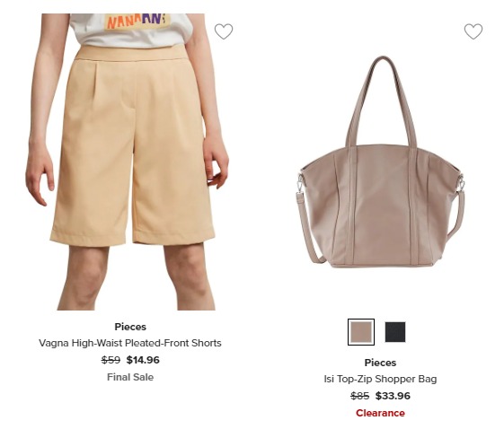Screen dimensions: 504x429
Task: Click the $33.96 sale price
Action: (x=393, y=396)
